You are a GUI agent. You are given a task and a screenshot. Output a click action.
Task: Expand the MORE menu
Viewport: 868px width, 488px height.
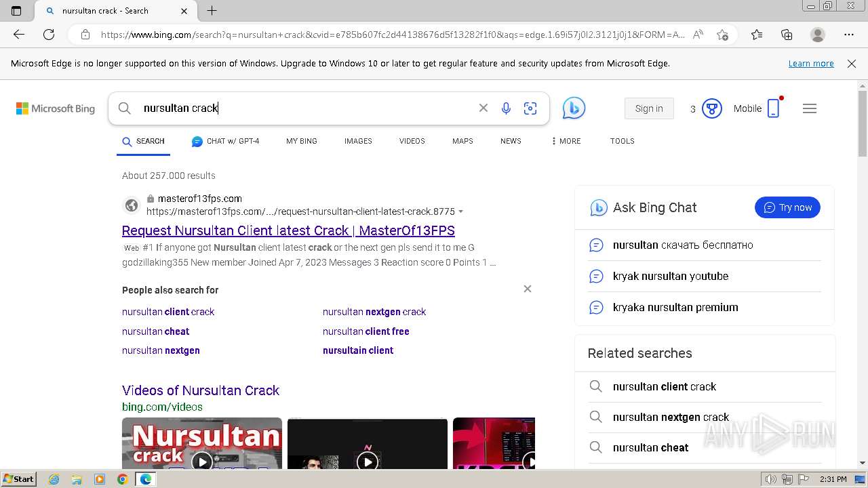[566, 142]
